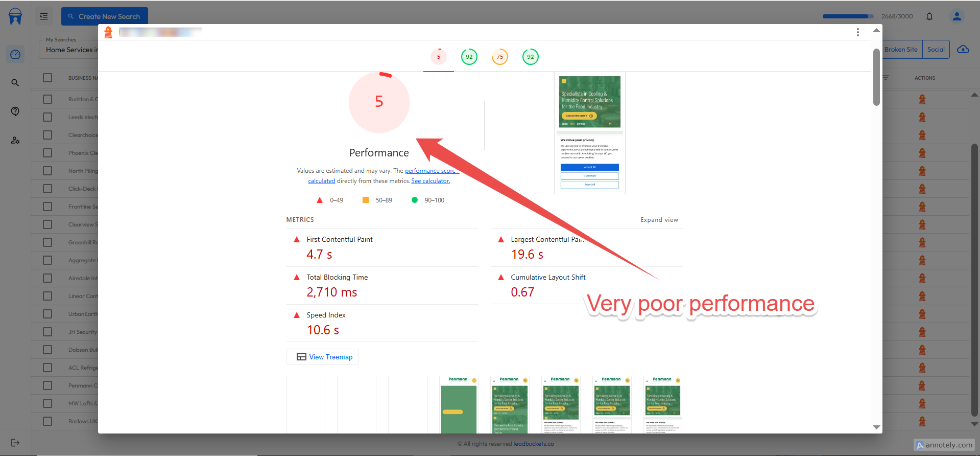This screenshot has height=456, width=980.
Task: Expand the First Contentful Paint metric
Action: pyautogui.click(x=382, y=248)
